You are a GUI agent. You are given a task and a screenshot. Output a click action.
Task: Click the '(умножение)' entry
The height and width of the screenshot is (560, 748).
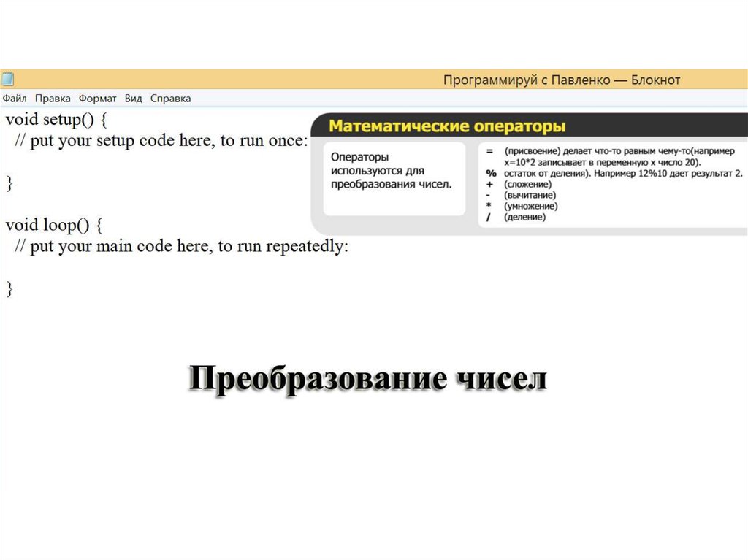point(530,206)
